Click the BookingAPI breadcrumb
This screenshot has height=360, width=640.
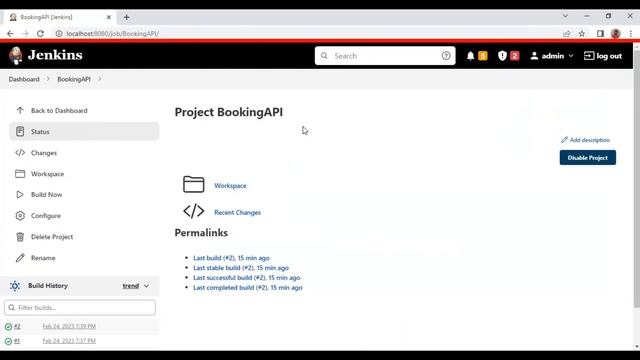point(74,79)
